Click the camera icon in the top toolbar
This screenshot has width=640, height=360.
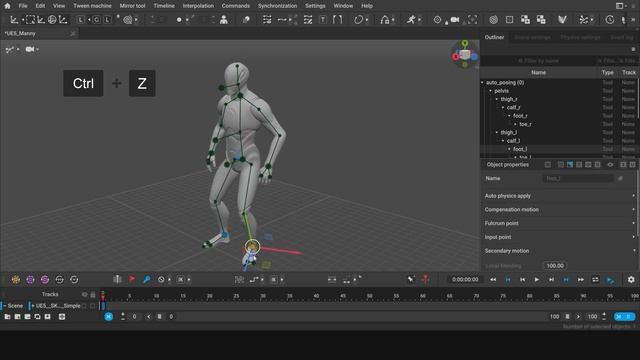[x=455, y=20]
